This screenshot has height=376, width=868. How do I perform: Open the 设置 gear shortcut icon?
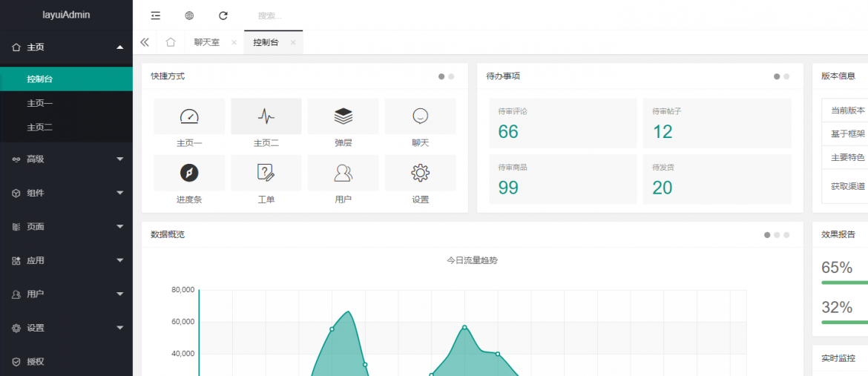click(x=420, y=173)
